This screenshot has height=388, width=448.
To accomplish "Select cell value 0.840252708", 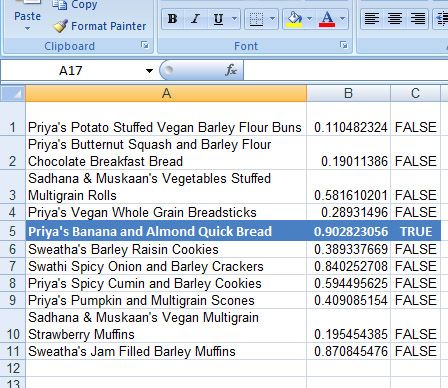I will click(x=348, y=266).
